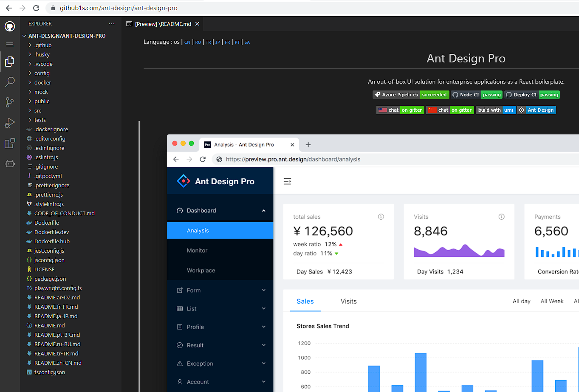This screenshot has height=392, width=579.
Task: Reload the page with the refresh icon
Action: click(x=36, y=8)
